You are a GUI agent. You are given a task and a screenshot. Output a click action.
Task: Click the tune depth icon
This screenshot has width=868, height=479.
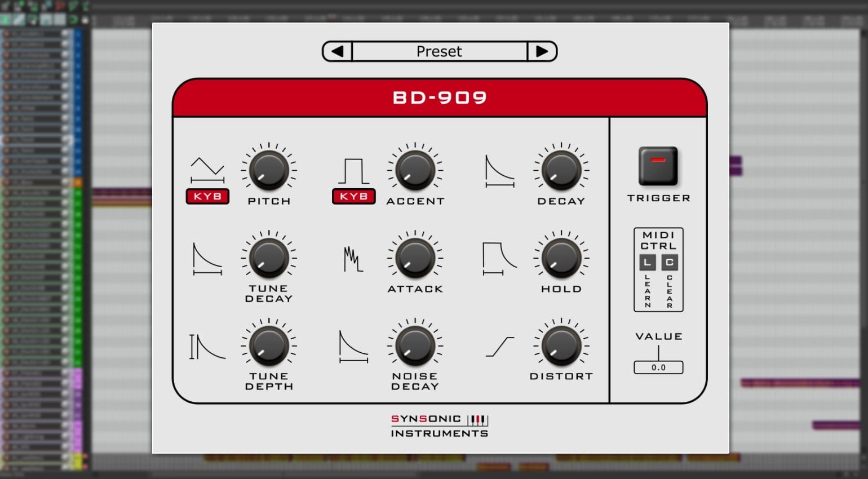coord(207,347)
